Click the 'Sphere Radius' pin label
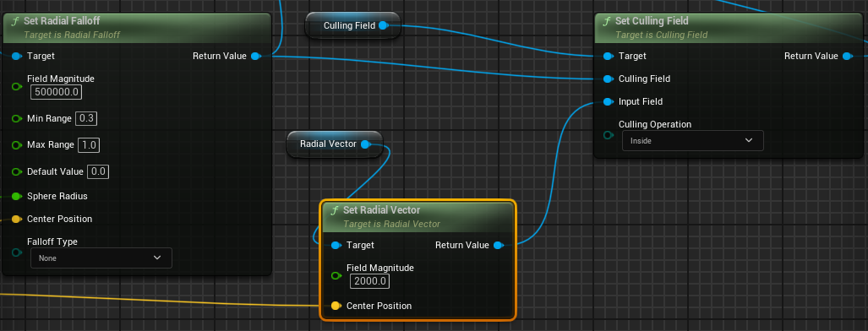This screenshot has width=868, height=331. [57, 196]
